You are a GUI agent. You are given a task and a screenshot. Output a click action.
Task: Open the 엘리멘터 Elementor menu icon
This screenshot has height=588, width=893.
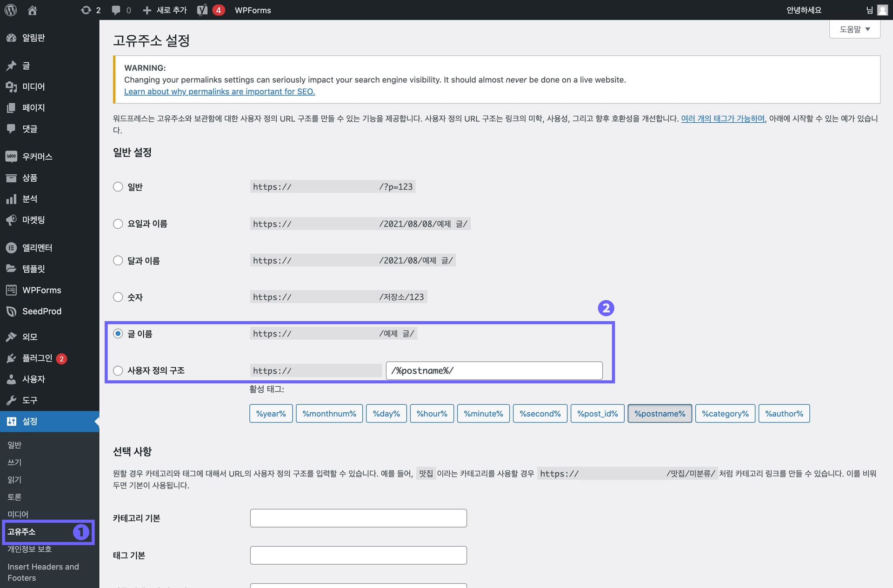[x=11, y=248]
